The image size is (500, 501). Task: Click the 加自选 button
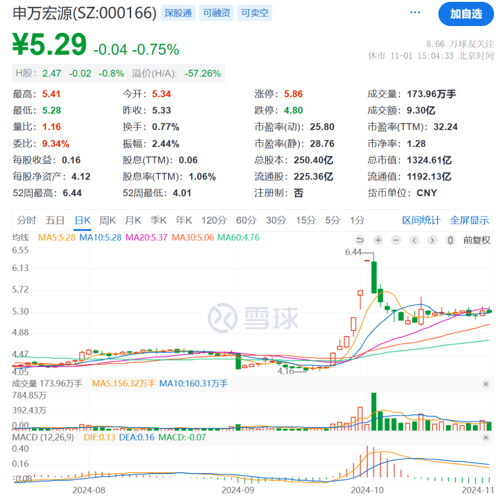pyautogui.click(x=466, y=14)
